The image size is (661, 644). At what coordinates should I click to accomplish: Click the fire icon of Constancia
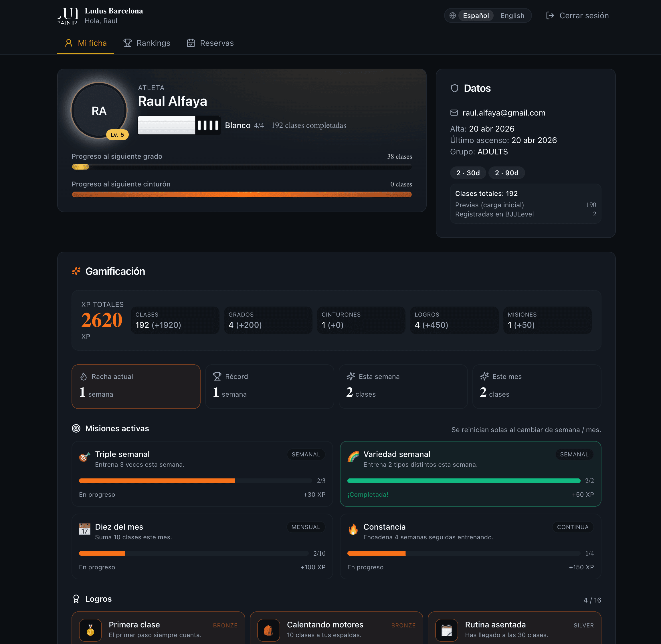pos(353,529)
